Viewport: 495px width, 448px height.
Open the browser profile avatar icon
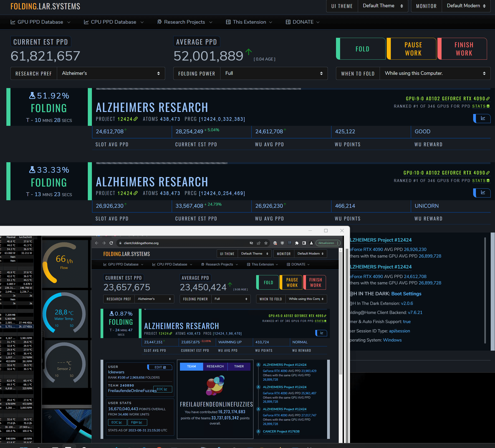coord(311,243)
